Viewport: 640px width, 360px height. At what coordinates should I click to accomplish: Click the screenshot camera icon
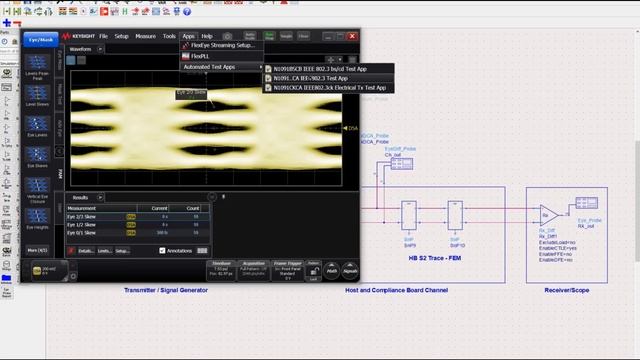point(227,36)
